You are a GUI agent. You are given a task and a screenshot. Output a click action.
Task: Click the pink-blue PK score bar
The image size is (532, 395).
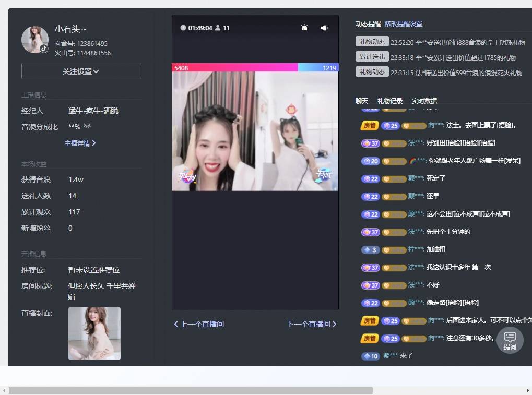(x=255, y=68)
